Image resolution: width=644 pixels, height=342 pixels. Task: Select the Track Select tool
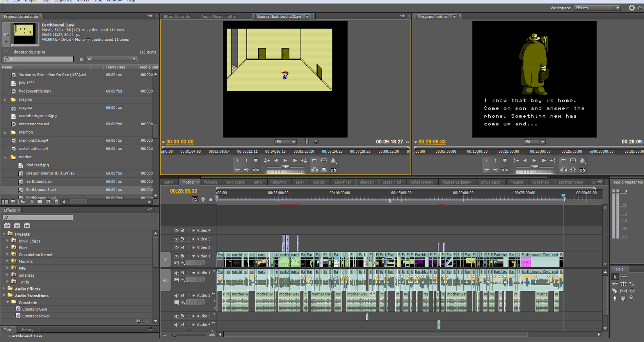pos(623,277)
